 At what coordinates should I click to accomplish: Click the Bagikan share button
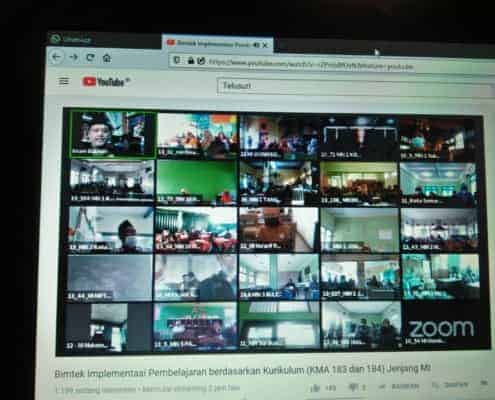click(399, 386)
